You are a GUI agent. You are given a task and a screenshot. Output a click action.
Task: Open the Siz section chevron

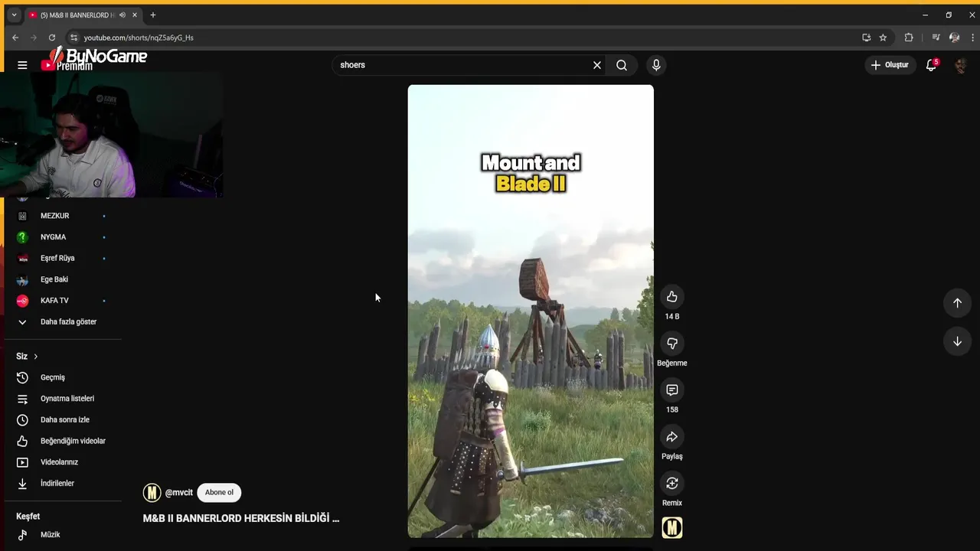(x=35, y=357)
